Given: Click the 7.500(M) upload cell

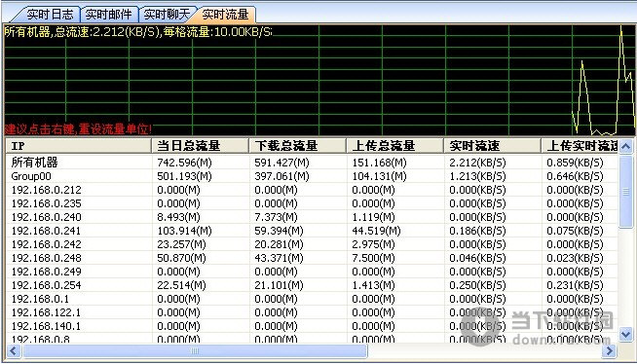Looking at the screenshot, I should [x=373, y=258].
